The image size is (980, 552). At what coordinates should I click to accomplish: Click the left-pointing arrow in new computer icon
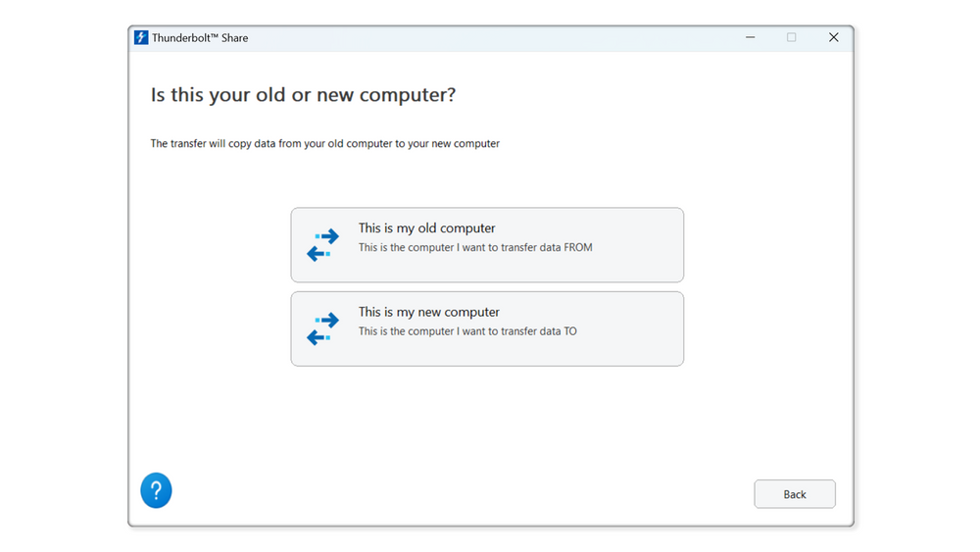(x=318, y=337)
